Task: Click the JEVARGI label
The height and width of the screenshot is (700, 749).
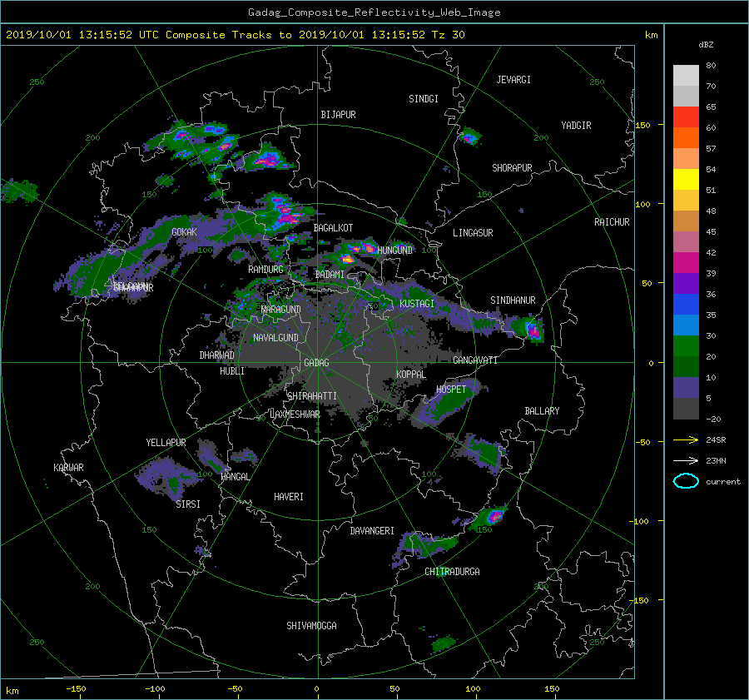Action: 513,80
